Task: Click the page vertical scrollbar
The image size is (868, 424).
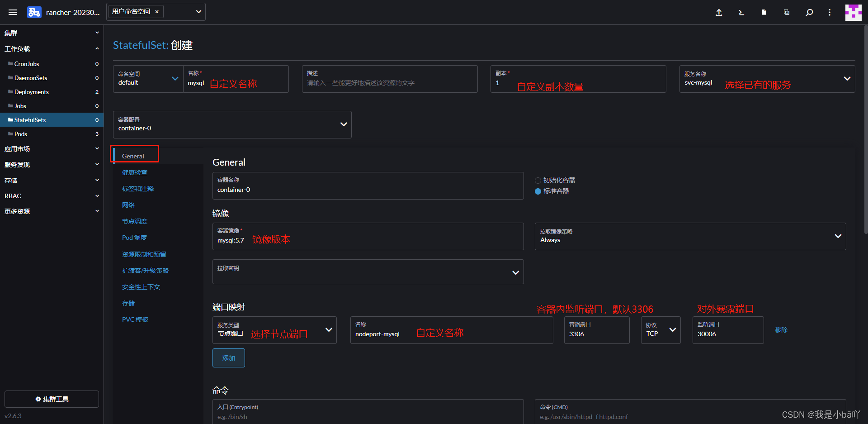Action: 866,129
